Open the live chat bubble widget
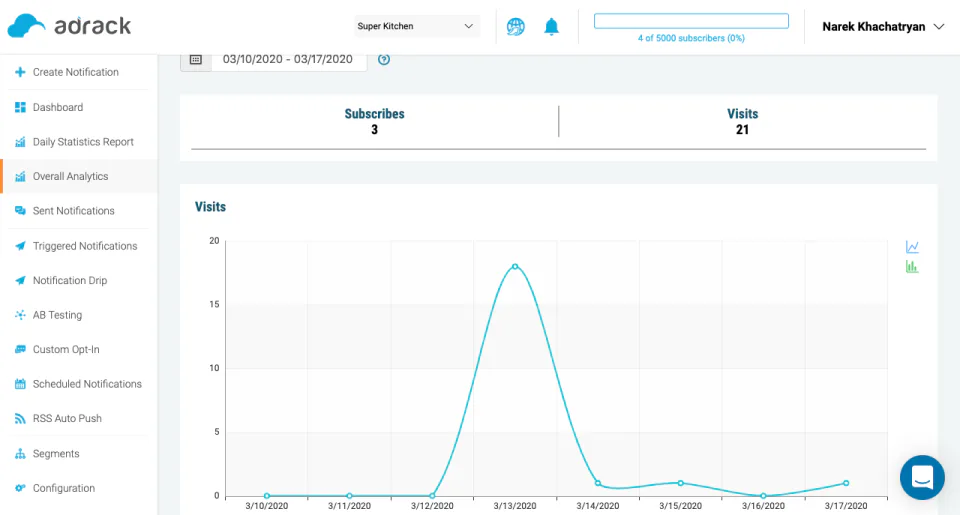The width and height of the screenshot is (960, 515). [922, 477]
